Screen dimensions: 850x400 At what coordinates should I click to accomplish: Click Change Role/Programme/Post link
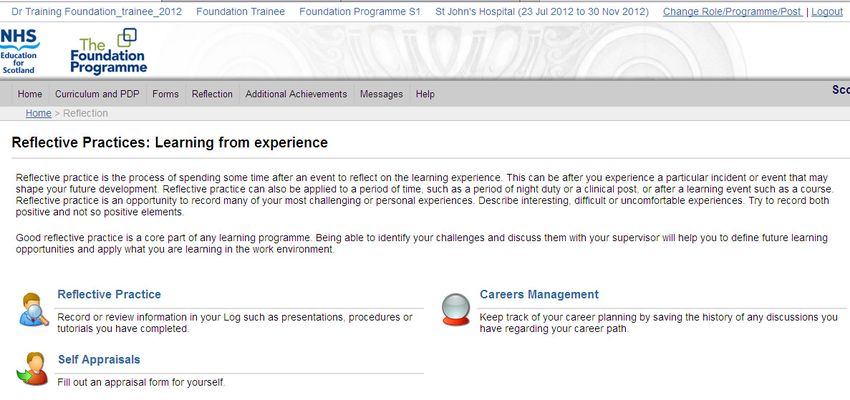732,11
